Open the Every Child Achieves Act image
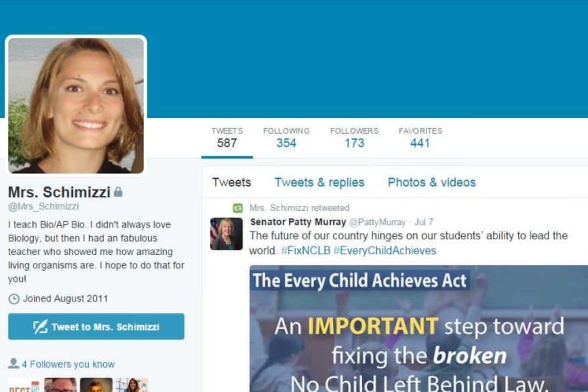The height and width of the screenshot is (392, 588). (419, 328)
